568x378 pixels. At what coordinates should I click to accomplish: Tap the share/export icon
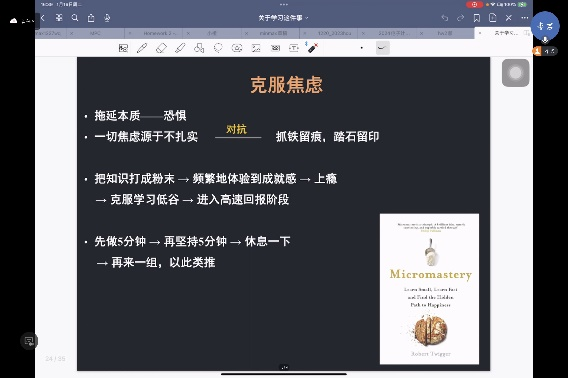coord(91,18)
